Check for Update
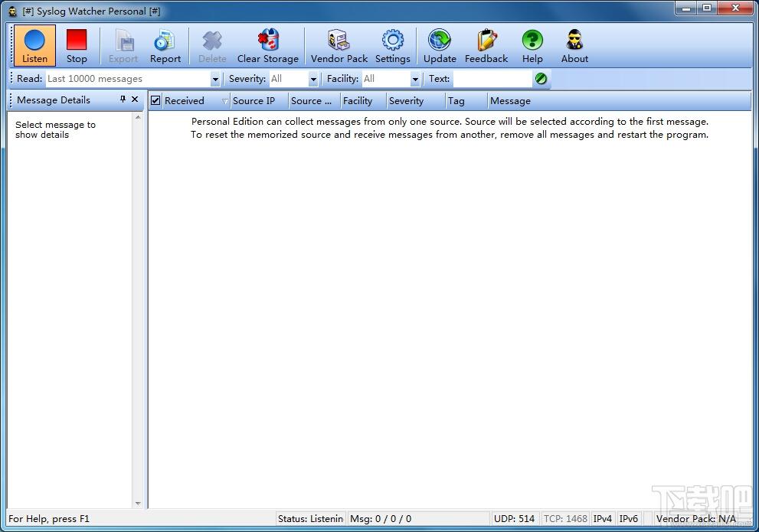 click(440, 45)
